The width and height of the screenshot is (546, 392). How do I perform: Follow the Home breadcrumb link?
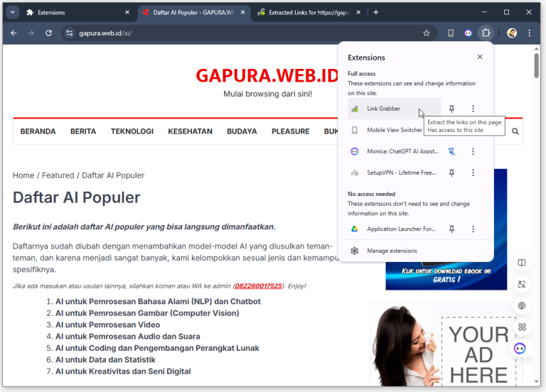(23, 175)
